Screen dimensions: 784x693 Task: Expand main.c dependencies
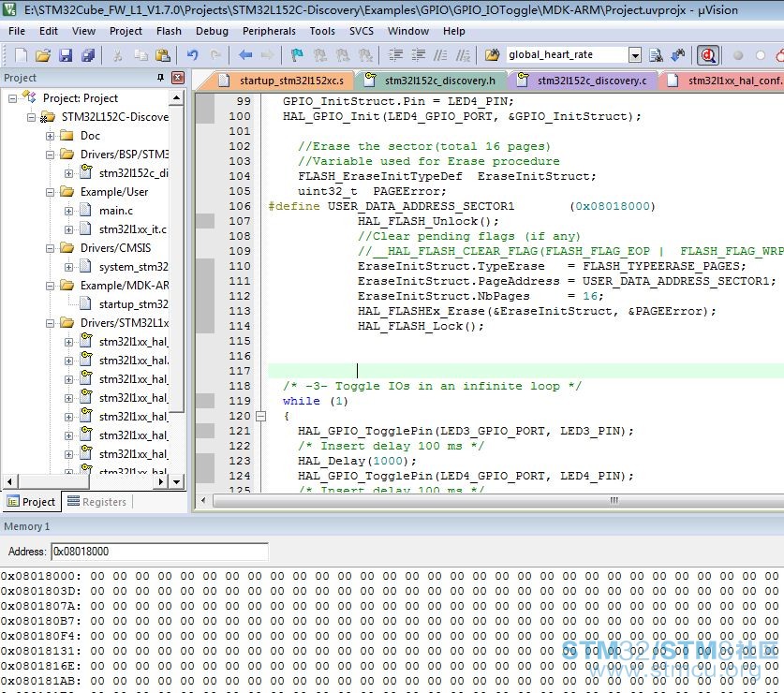[68, 211]
